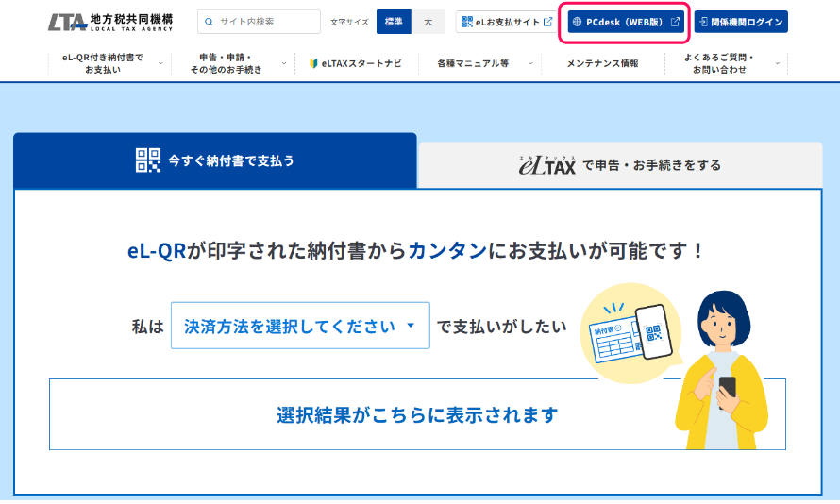Click the 文字サイズ label
This screenshot has height=504, width=840.
pos(349,22)
